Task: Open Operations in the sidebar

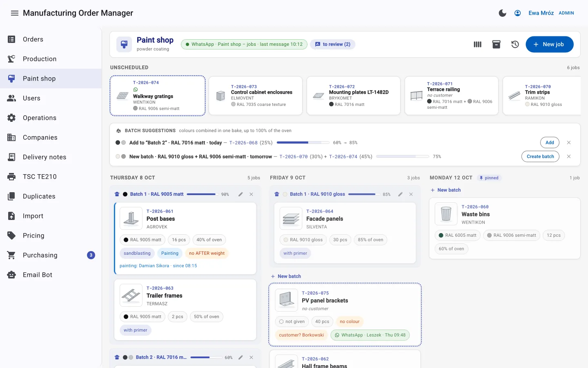Action: click(51, 118)
